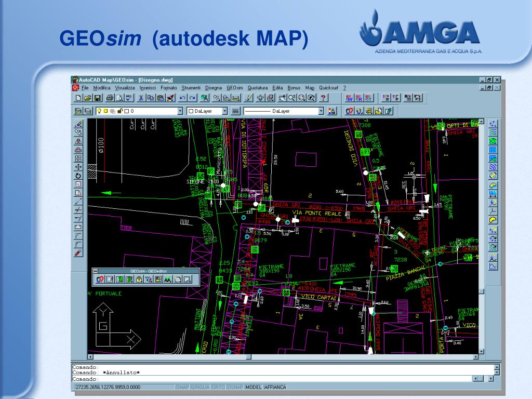The height and width of the screenshot is (399, 532).
Task: Click the XW toolbar icon
Action: [350, 98]
